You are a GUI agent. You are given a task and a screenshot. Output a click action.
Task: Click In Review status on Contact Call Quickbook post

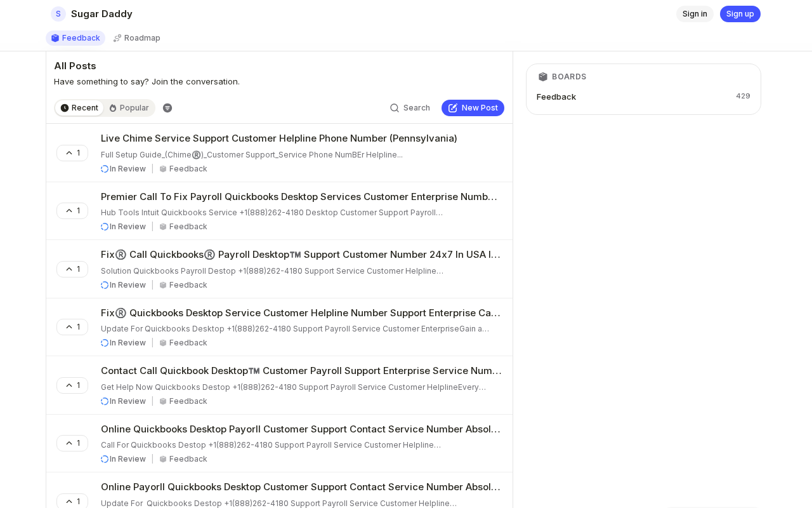coord(123,401)
